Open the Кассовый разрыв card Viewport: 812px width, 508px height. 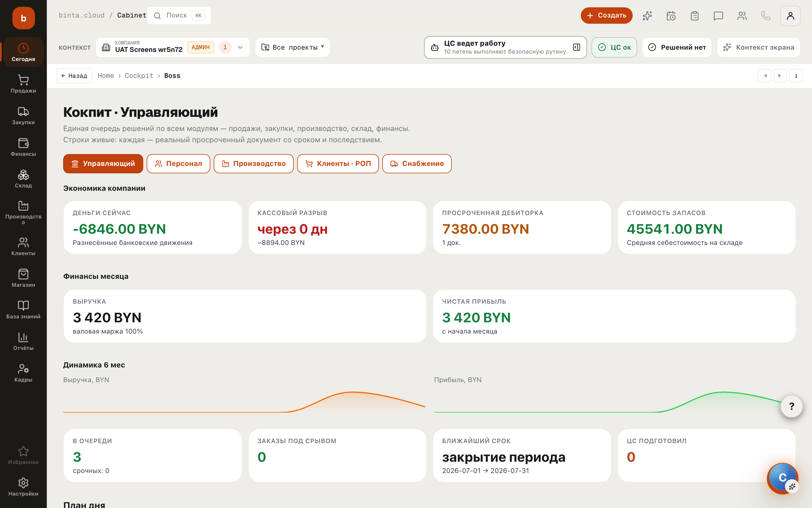(337, 227)
